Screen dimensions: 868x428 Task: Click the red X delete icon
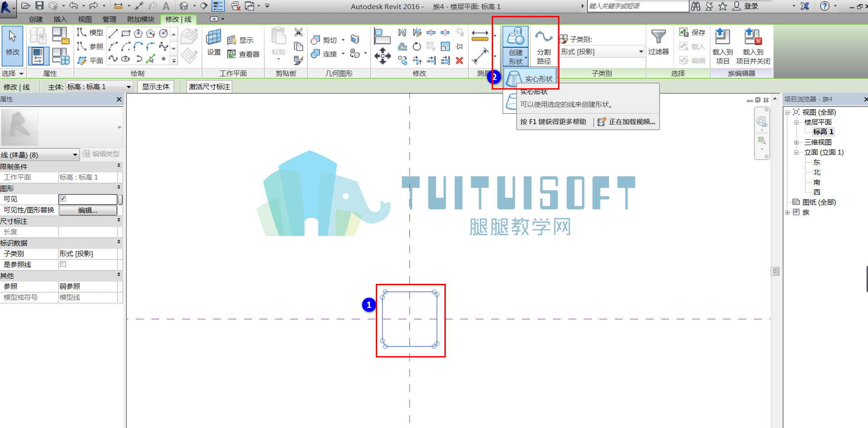click(x=459, y=60)
